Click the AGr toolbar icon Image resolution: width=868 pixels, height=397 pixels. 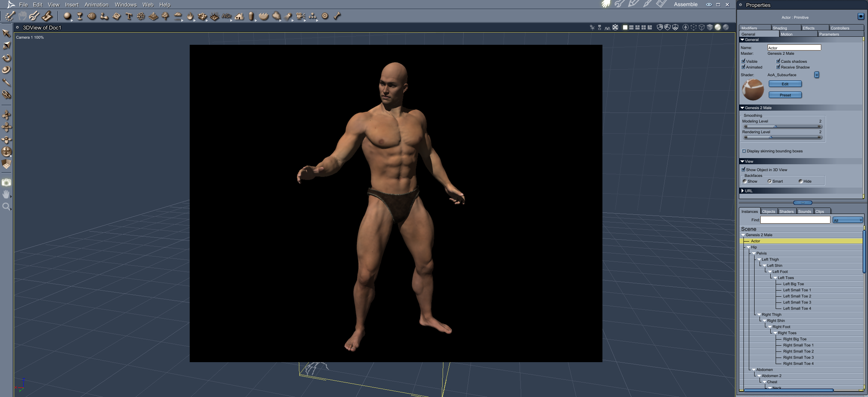226,16
